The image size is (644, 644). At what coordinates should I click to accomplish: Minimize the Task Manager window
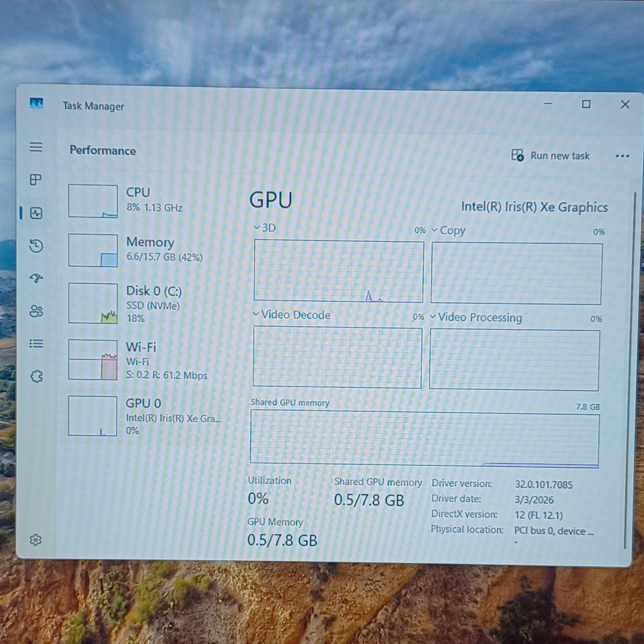click(548, 104)
